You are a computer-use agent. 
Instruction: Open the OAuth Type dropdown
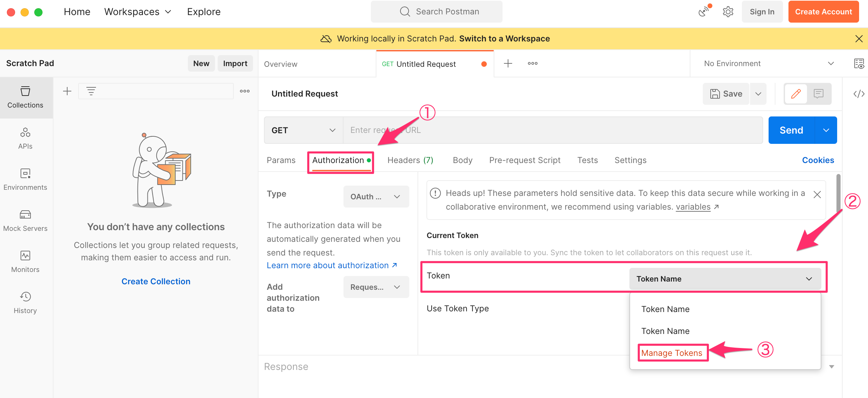(376, 197)
